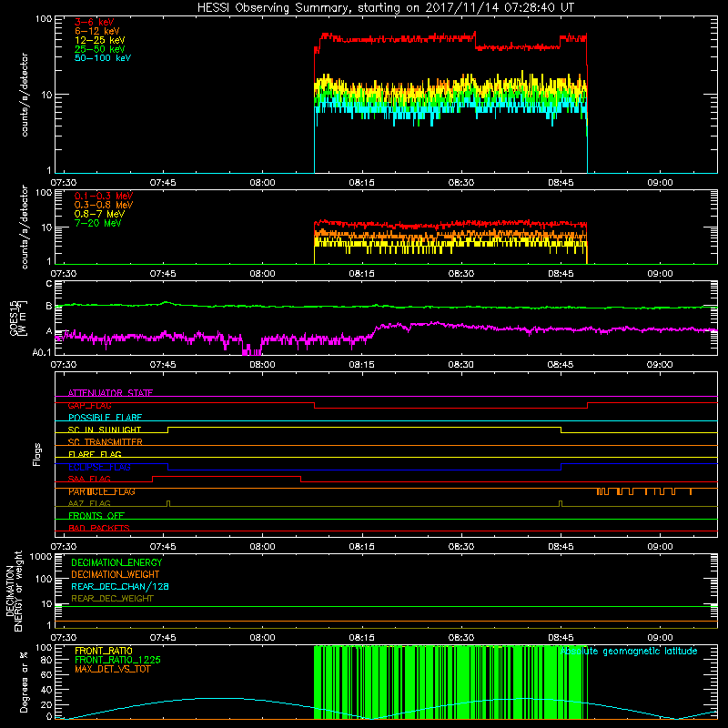
Task: Click the 'DECIMATION ENERGY or weight' axis title
Action: click(14, 591)
